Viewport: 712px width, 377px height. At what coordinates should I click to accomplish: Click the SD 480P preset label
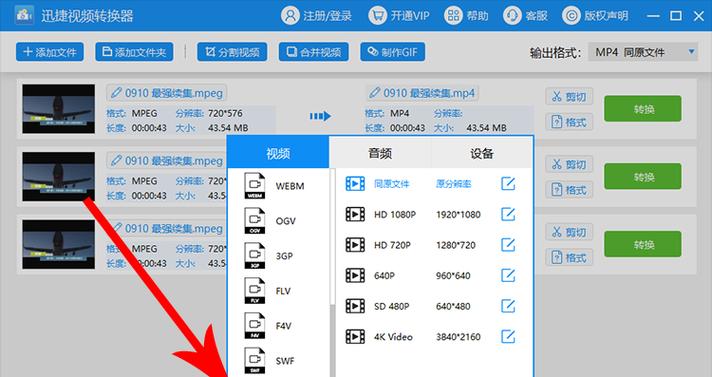[x=391, y=306]
